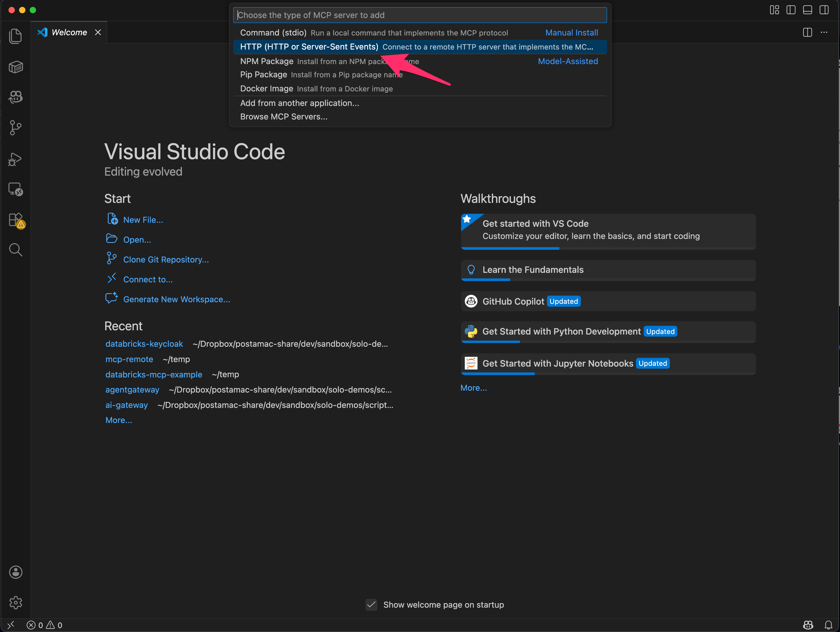840x632 pixels.
Task: Click the Clone Git Repository link
Action: 166,259
